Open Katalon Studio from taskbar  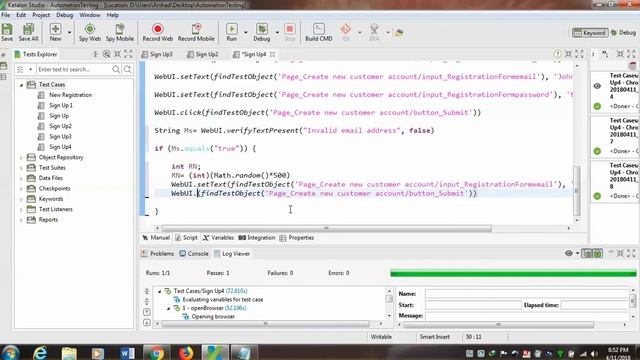[215, 353]
